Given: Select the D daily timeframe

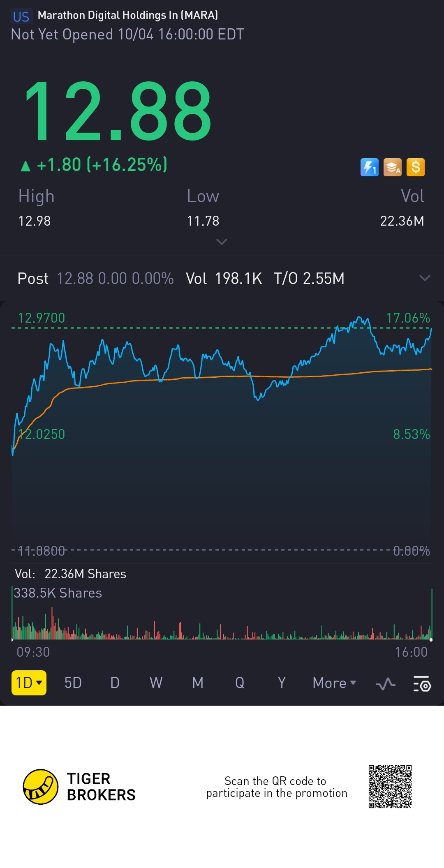Looking at the screenshot, I should (115, 683).
